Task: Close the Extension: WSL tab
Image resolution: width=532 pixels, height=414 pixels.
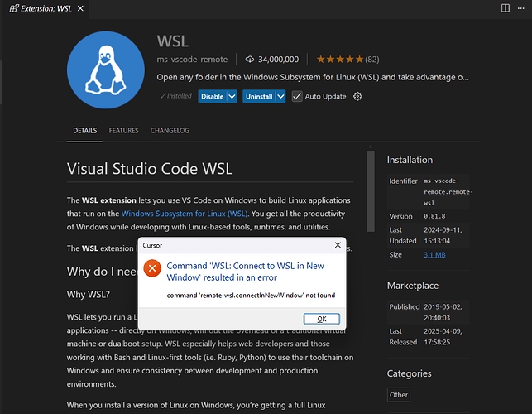Action: (80, 8)
